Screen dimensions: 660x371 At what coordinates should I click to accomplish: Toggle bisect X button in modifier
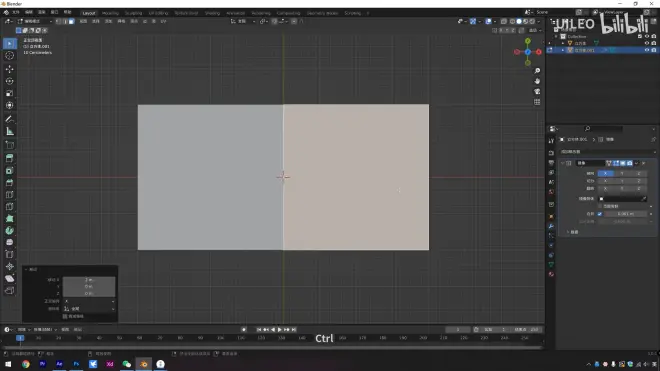[605, 181]
